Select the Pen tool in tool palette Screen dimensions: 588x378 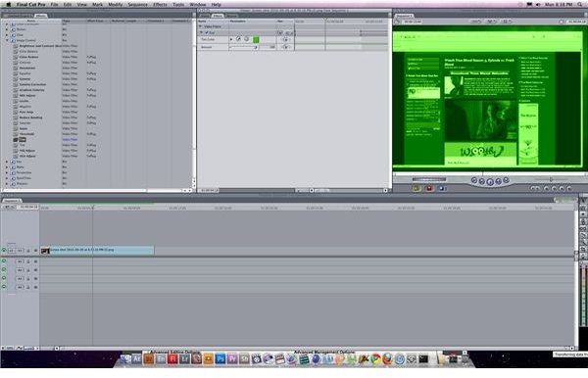coord(583,257)
